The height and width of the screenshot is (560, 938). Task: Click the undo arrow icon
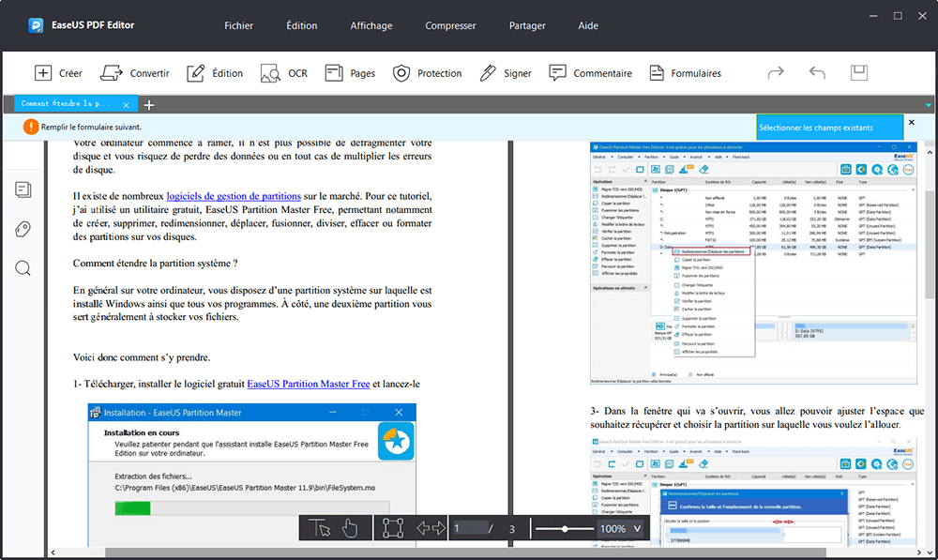point(817,73)
